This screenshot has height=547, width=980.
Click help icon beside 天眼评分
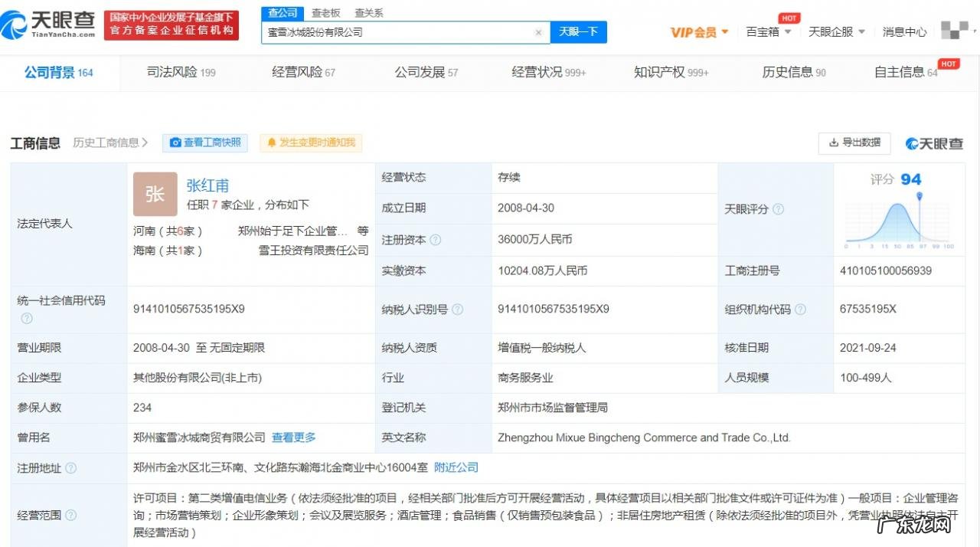(778, 209)
